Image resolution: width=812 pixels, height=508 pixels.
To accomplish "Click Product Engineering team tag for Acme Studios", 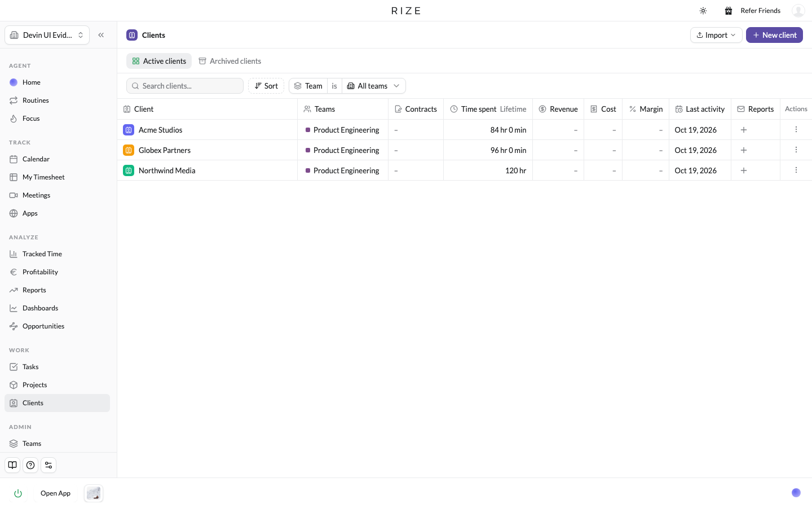I will coord(342,130).
